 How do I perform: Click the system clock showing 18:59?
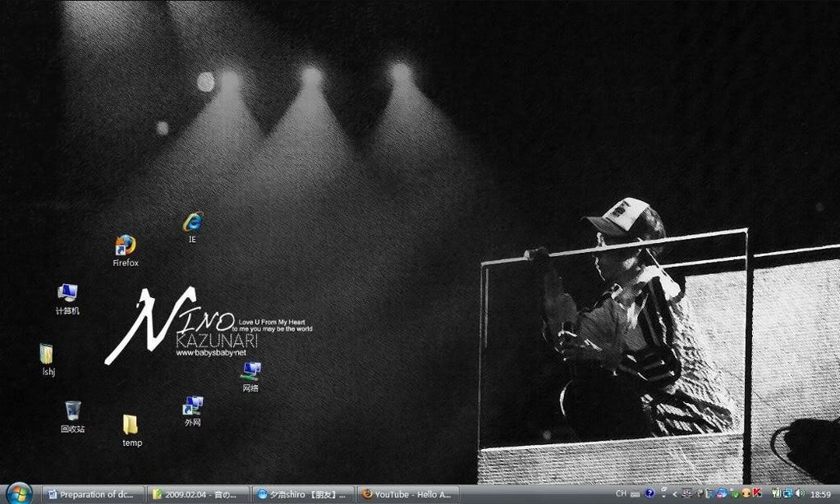[820, 494]
